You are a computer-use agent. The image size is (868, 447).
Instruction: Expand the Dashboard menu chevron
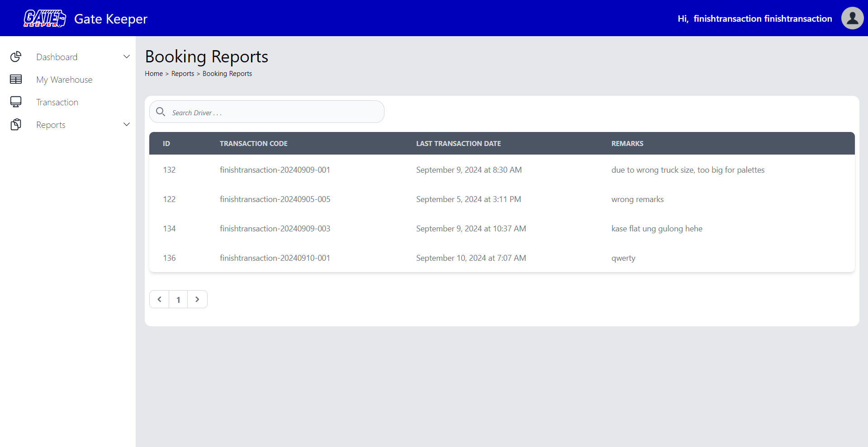pyautogui.click(x=127, y=57)
